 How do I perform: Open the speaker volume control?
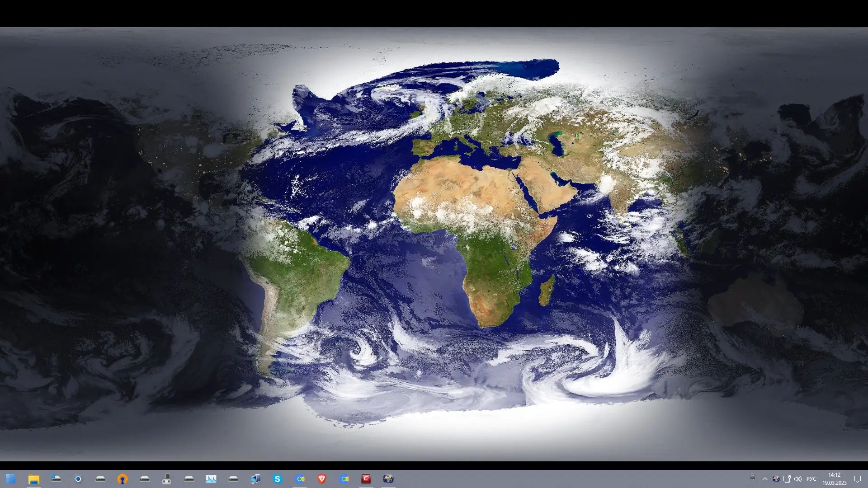(x=798, y=479)
